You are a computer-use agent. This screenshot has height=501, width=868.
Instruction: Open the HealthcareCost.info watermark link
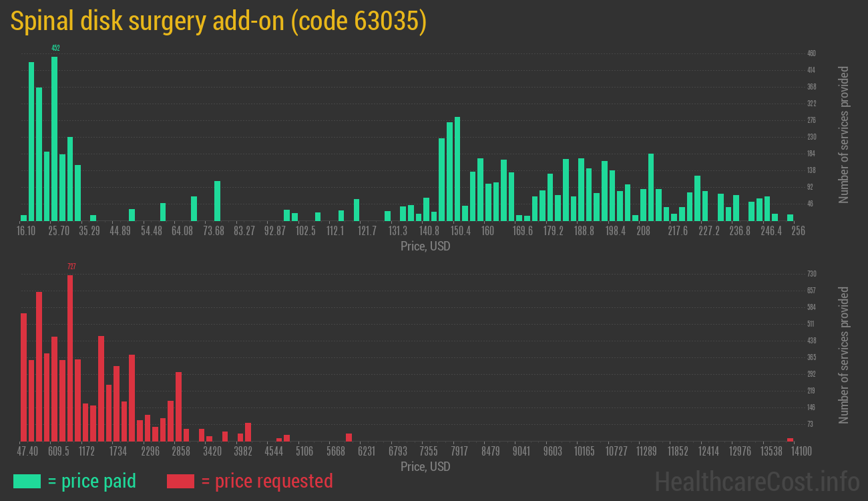click(756, 481)
